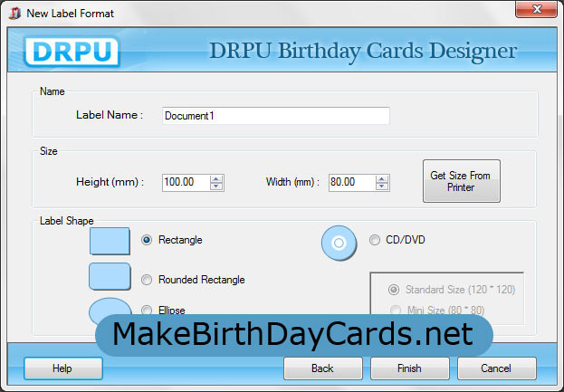The image size is (564, 392).
Task: Select the Rounded Rectangle radio button
Action: [147, 280]
